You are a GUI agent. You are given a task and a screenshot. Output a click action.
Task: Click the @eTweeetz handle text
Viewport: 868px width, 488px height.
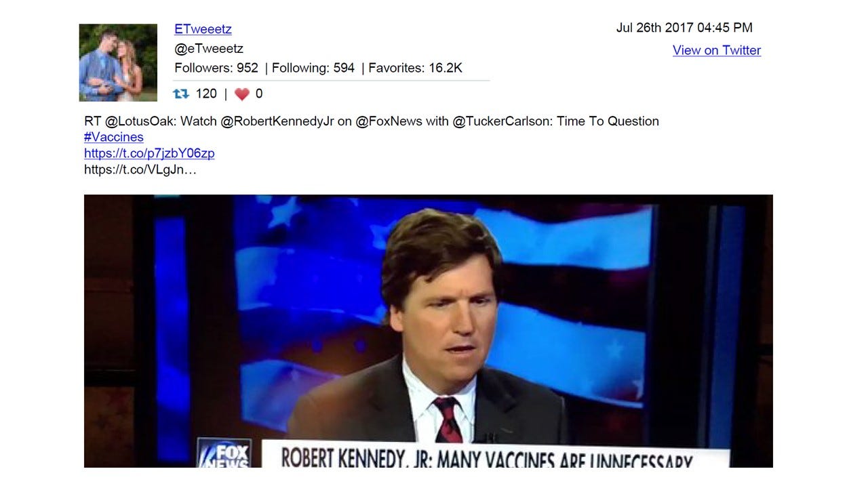click(209, 49)
